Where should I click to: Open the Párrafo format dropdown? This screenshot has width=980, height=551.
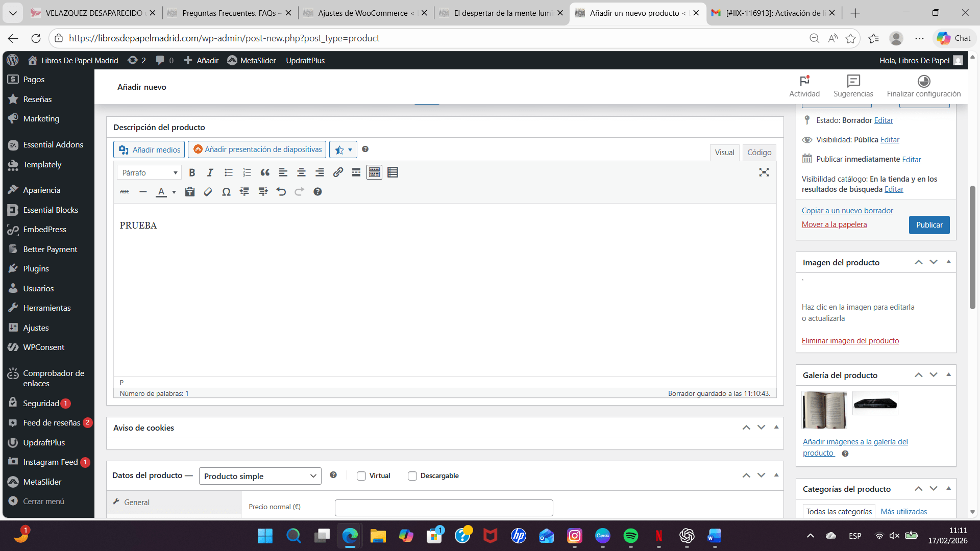(149, 172)
